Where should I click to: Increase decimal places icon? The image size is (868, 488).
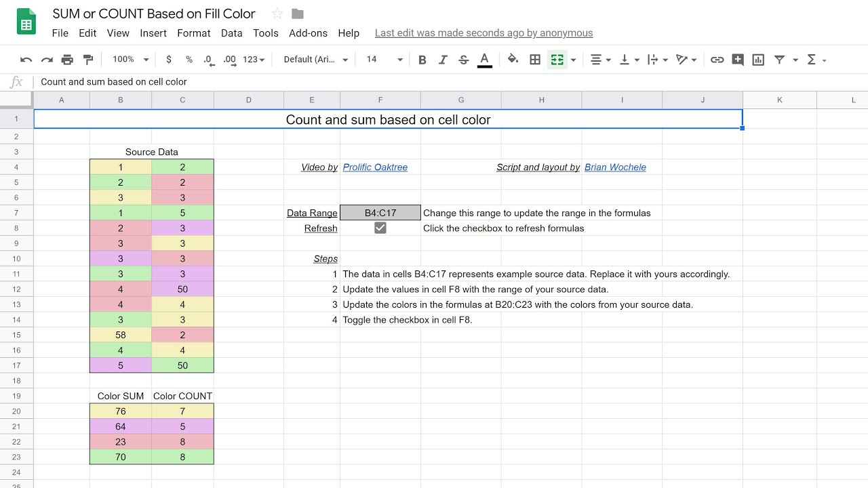click(x=230, y=60)
